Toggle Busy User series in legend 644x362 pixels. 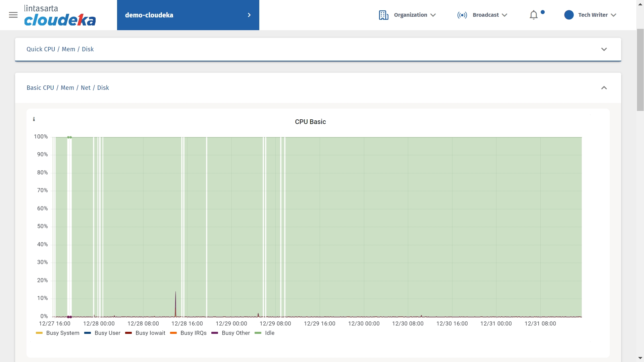107,333
